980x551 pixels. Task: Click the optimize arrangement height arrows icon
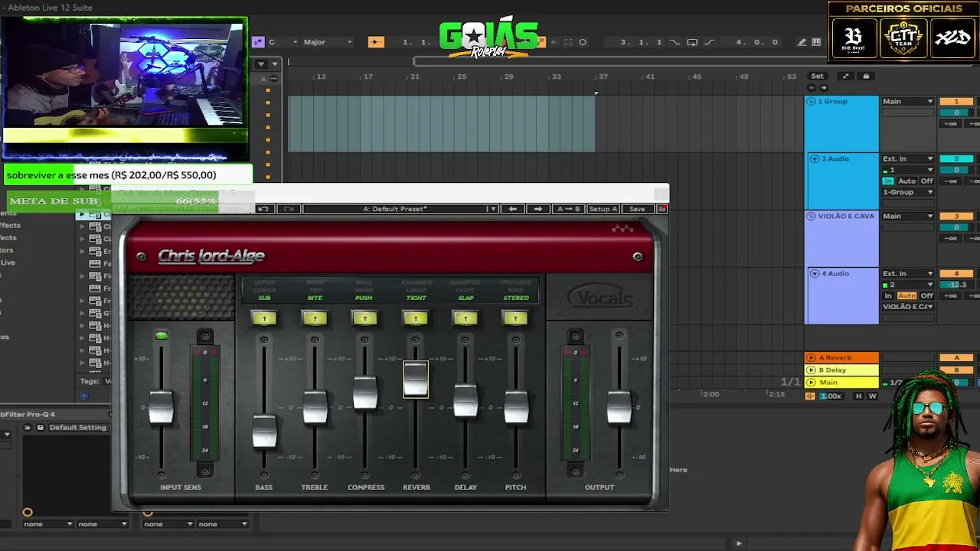[845, 77]
